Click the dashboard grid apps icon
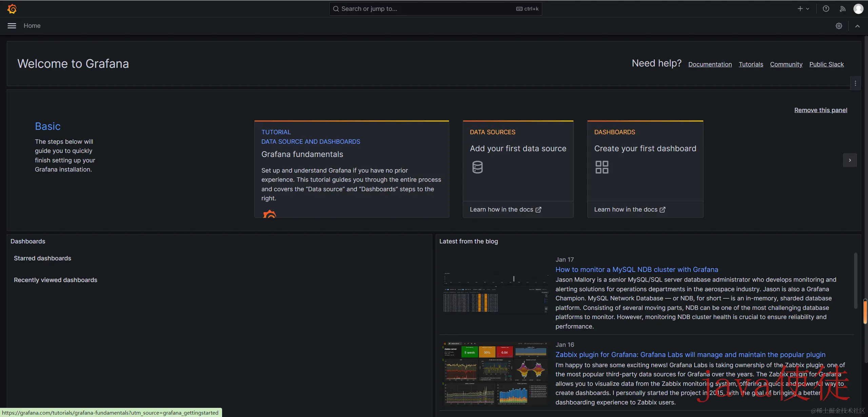This screenshot has width=868, height=417. tap(602, 167)
